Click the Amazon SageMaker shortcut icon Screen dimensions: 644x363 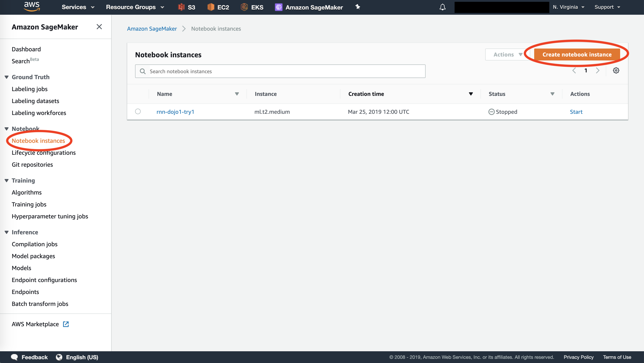click(x=279, y=7)
